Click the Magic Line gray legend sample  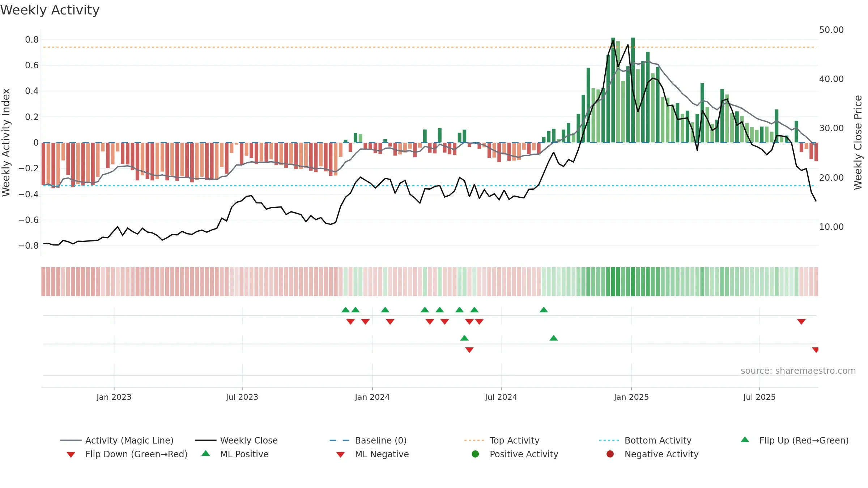pos(71,440)
